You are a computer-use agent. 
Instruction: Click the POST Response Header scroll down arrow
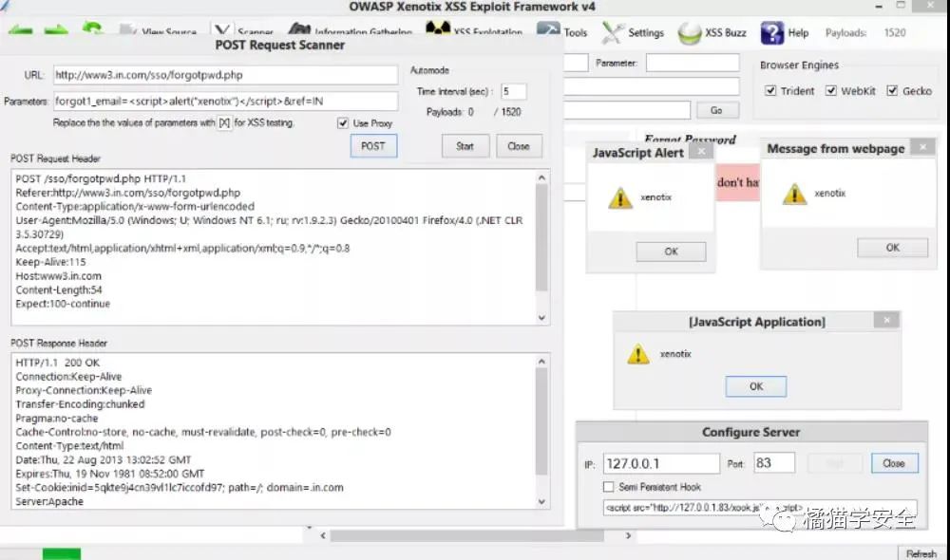tap(541, 501)
